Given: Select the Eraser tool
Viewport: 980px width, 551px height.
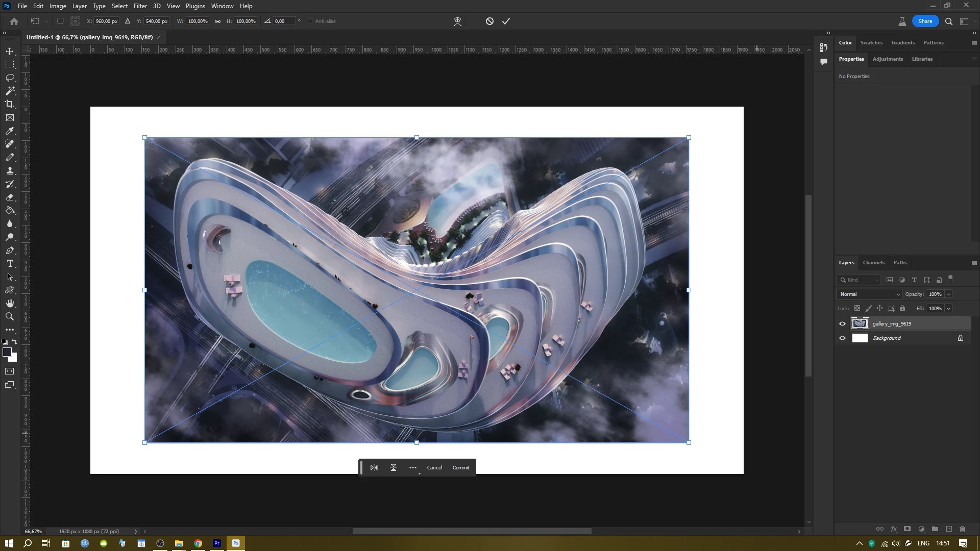Looking at the screenshot, I should [10, 197].
